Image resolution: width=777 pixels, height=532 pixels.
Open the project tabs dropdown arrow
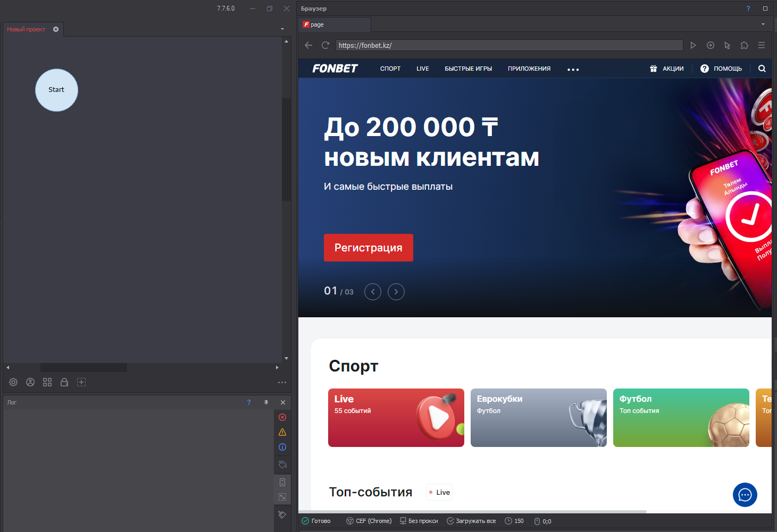pyautogui.click(x=282, y=29)
